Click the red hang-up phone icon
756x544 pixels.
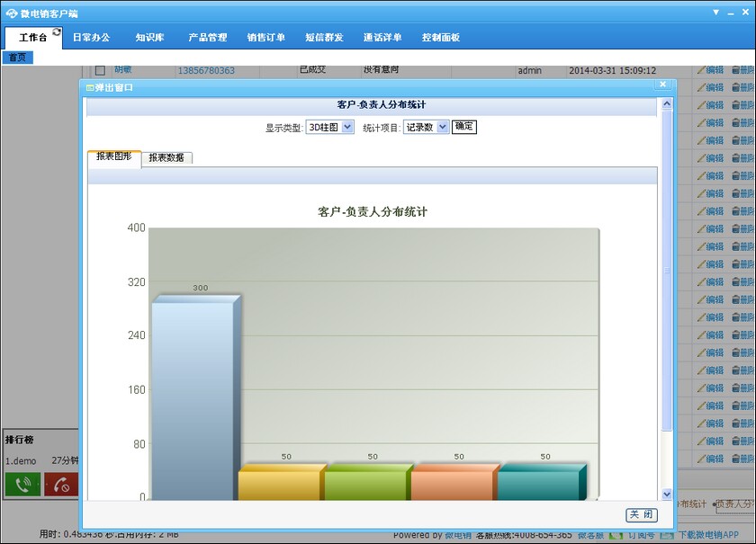[61, 485]
